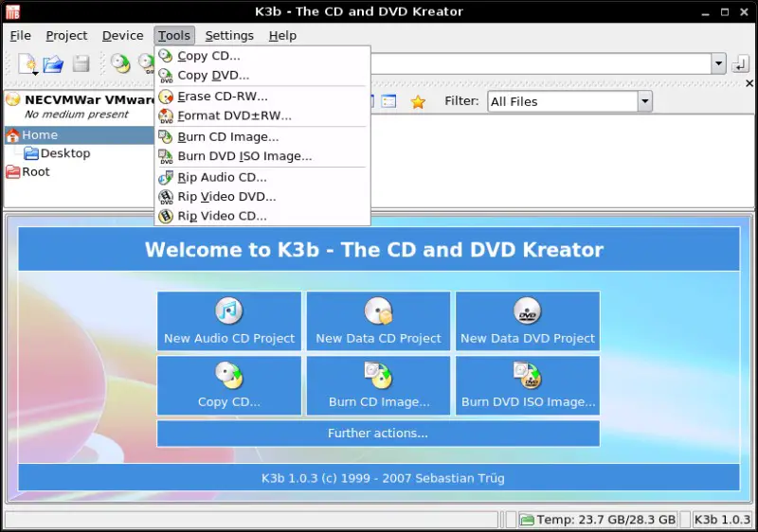Click the New Audio CD Project button
Viewport: 758px width, 532px height.
(228, 321)
